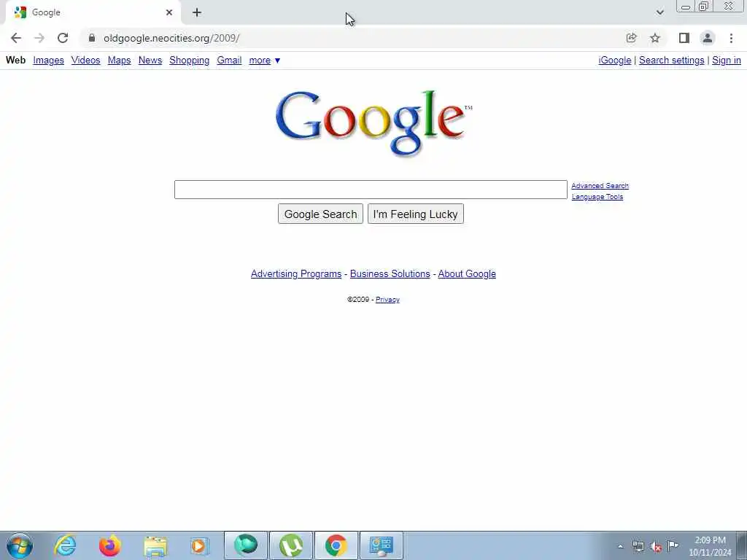Open the Action Center flag icon
Screen dimensions: 747x560
(673, 545)
